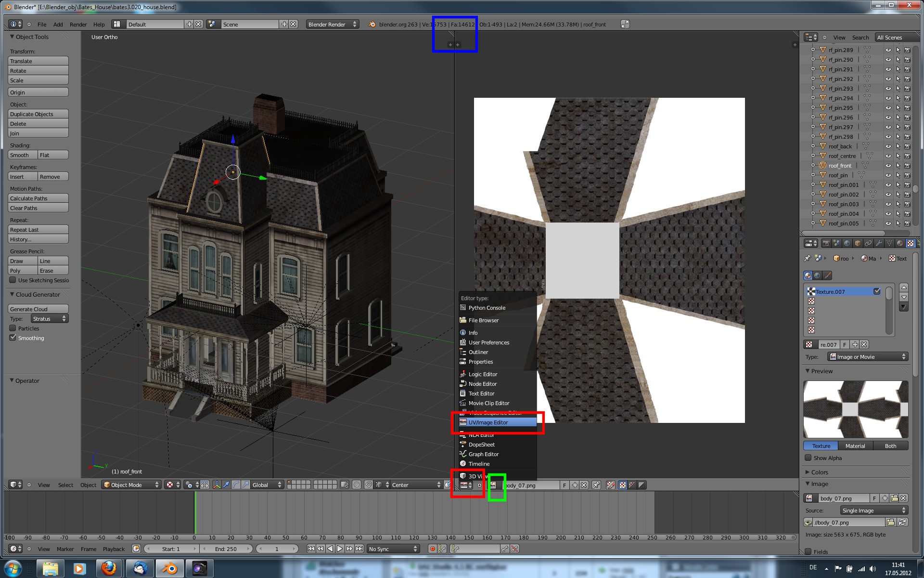Toggle Show Alpha in texture preview
This screenshot has width=924, height=578.
point(808,458)
